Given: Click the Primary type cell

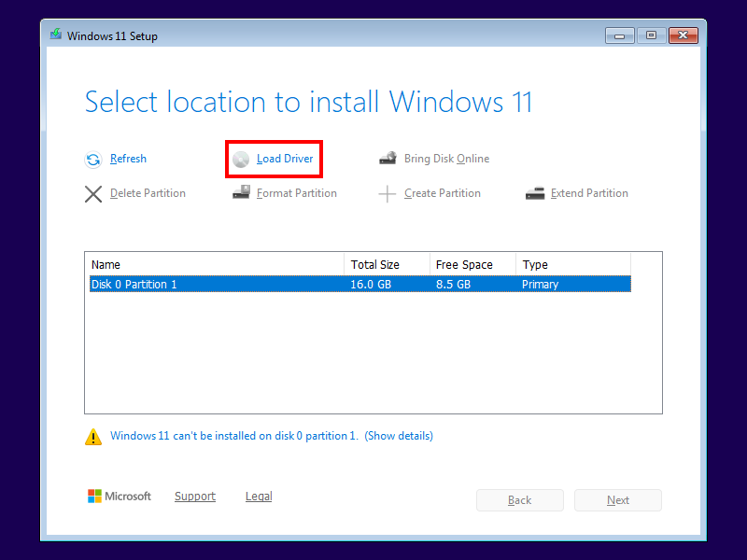Looking at the screenshot, I should tap(540, 285).
